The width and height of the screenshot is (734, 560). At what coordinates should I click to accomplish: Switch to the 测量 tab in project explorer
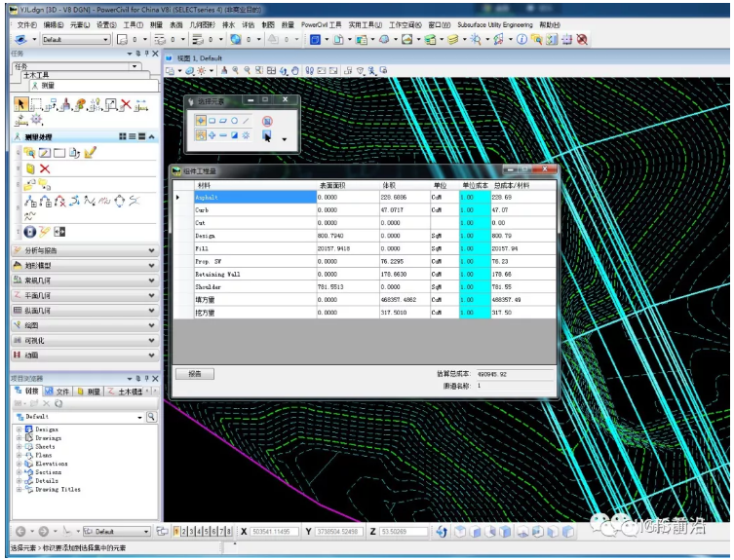pyautogui.click(x=90, y=392)
